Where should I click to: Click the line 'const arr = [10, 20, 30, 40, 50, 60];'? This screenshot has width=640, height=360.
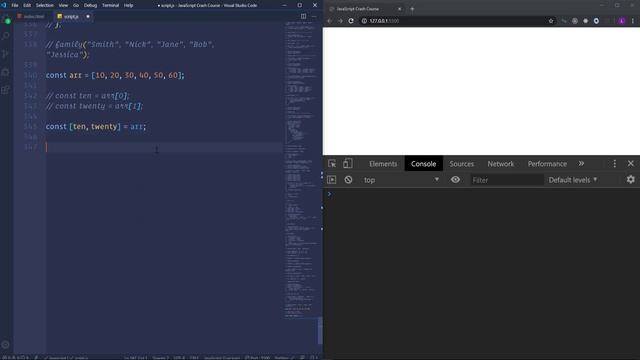(115, 75)
